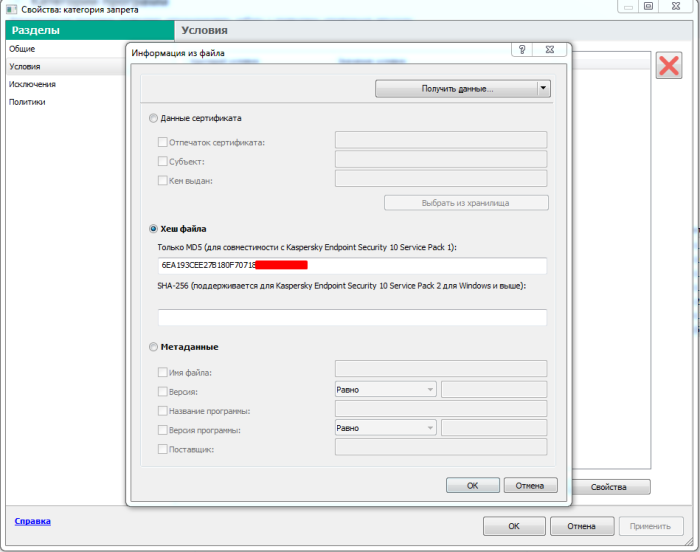Click the Свойства button
Screen dimensions: 700x552
(608, 487)
